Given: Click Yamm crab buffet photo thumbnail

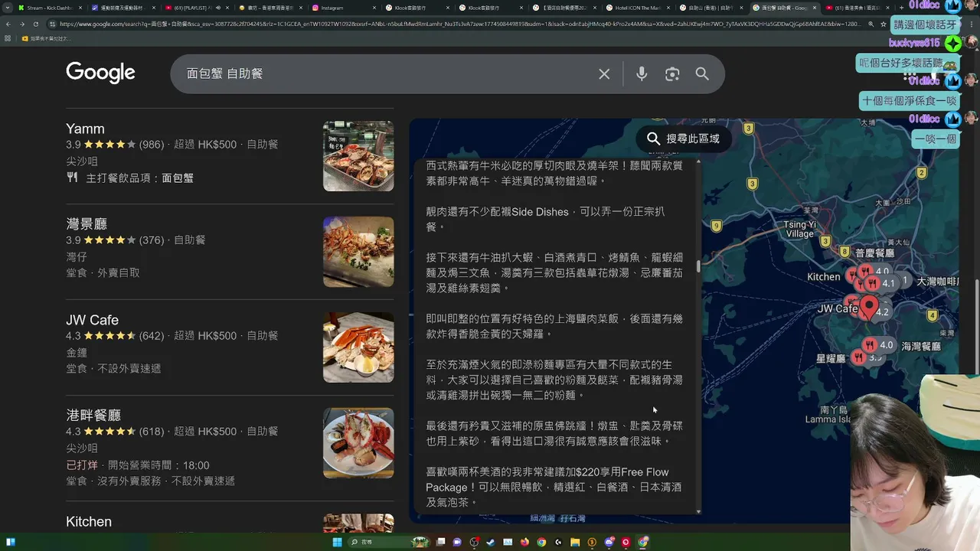Looking at the screenshot, I should coord(358,156).
